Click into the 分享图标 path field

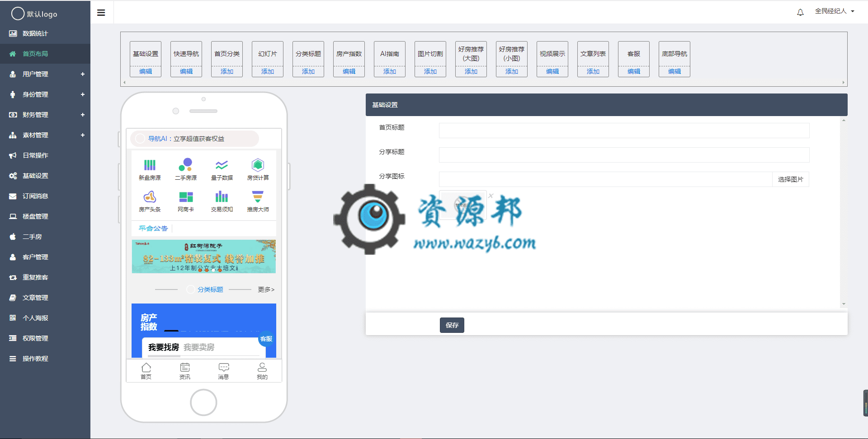[605, 179]
